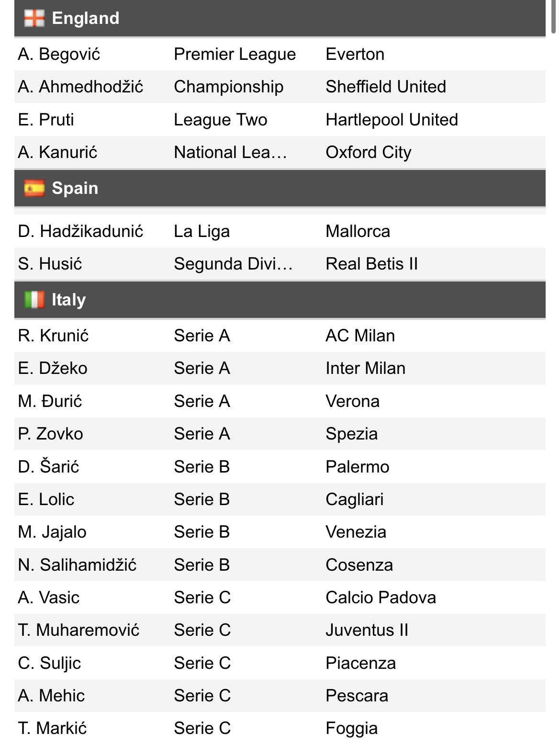Select club Hartlepool United

point(392,120)
